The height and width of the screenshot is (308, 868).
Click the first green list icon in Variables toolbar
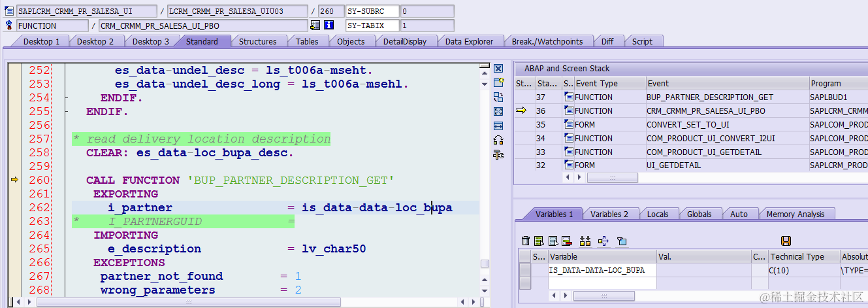[x=539, y=241]
